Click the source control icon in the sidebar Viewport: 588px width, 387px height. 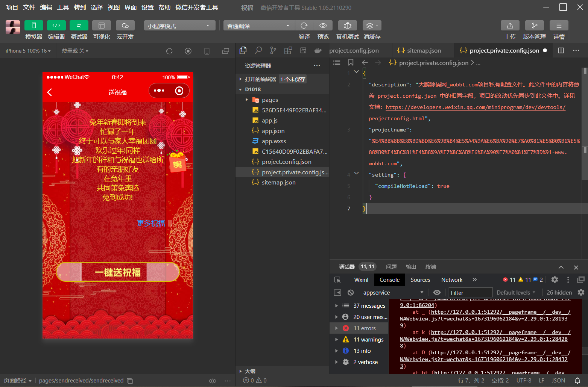coord(273,50)
